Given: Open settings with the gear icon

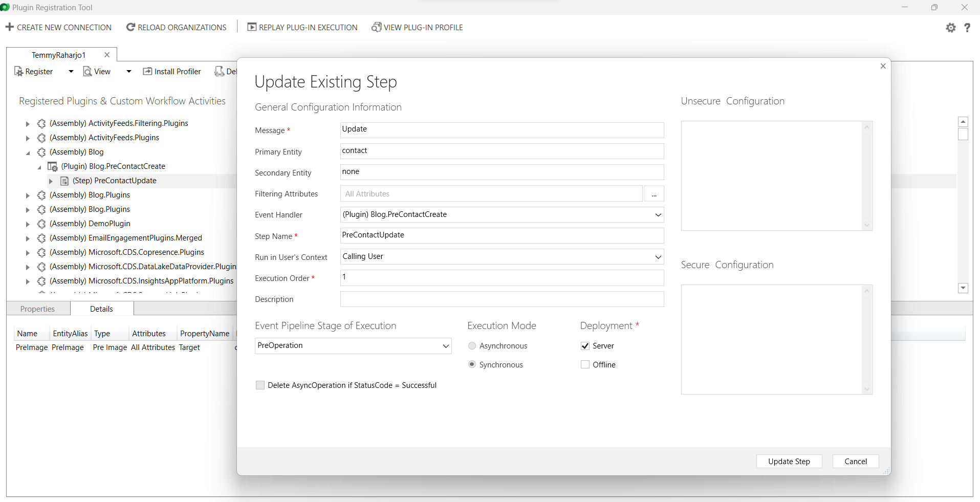Looking at the screenshot, I should [x=951, y=28].
